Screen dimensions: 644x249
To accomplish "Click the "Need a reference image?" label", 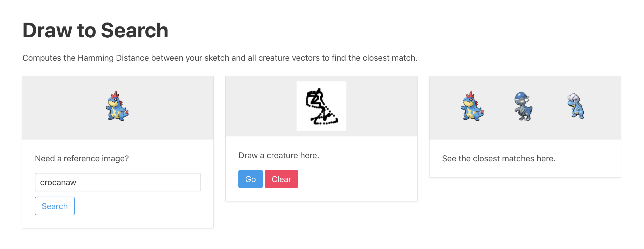I will click(82, 158).
